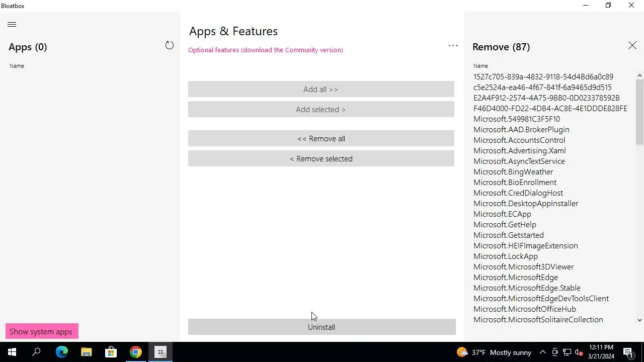
Task: Open weather widget showing 37°F
Action: [x=494, y=352]
